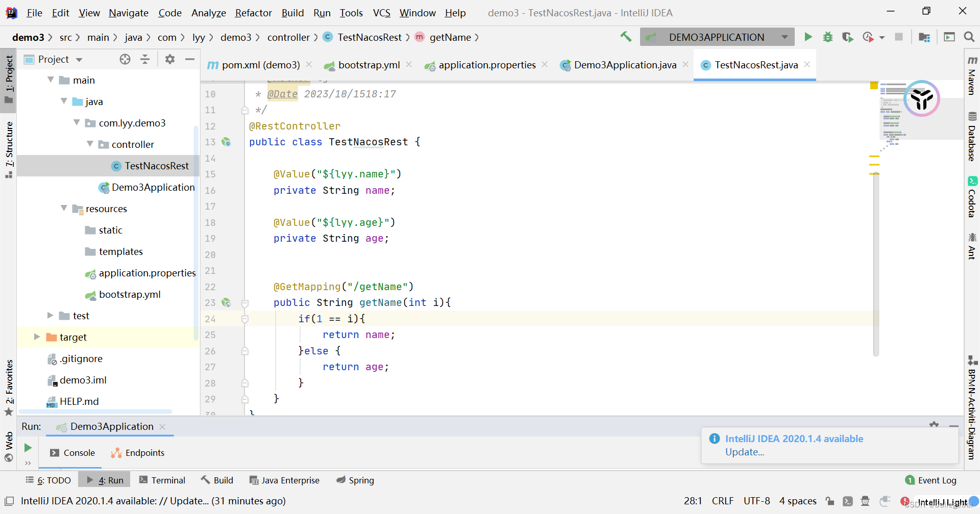Switch to Demo3Application.java editor tab
Viewport: 980px width, 514px height.
(x=624, y=65)
